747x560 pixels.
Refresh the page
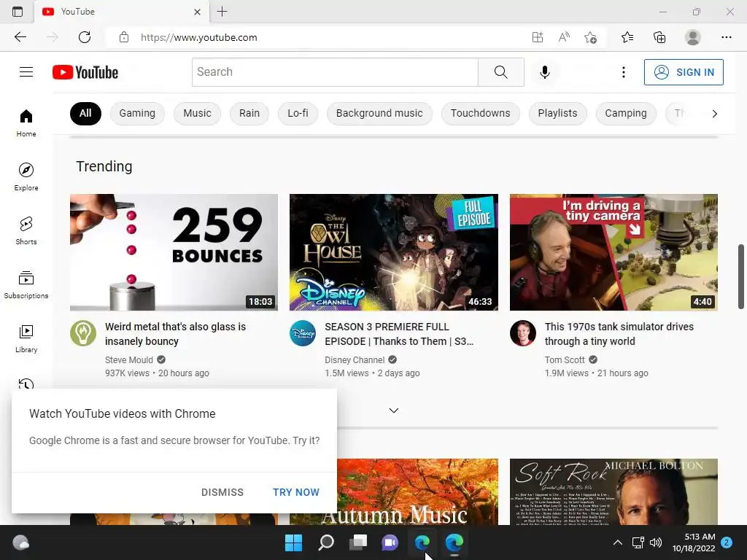85,37
